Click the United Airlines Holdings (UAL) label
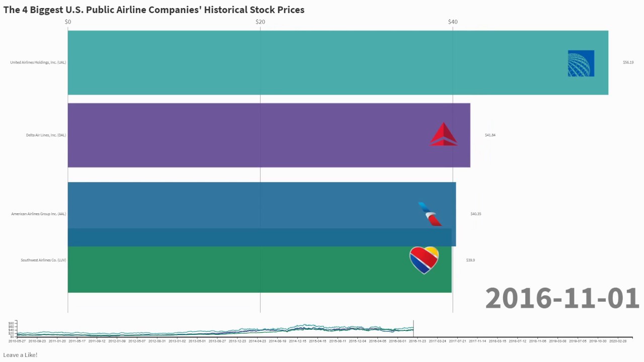This screenshot has height=362, width=644. point(38,62)
